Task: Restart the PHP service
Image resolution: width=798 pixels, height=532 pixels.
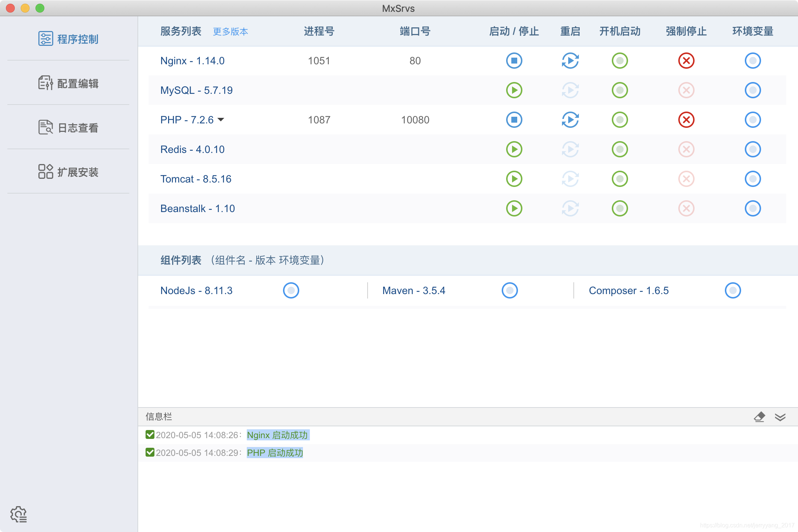Action: [x=570, y=120]
